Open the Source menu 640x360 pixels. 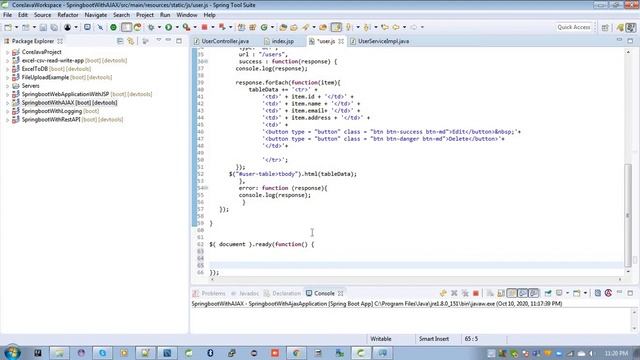pyautogui.click(x=42, y=15)
